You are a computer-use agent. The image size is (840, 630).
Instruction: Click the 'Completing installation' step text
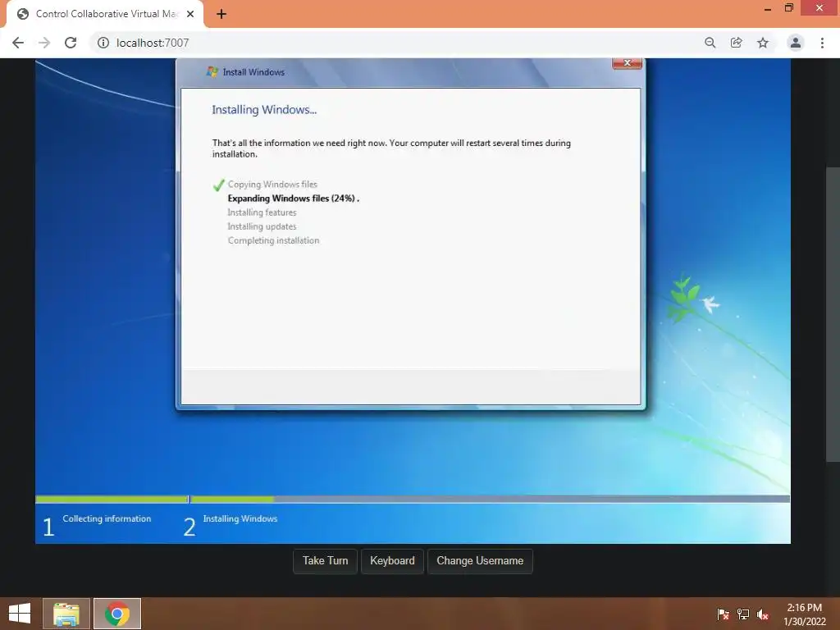coord(273,240)
